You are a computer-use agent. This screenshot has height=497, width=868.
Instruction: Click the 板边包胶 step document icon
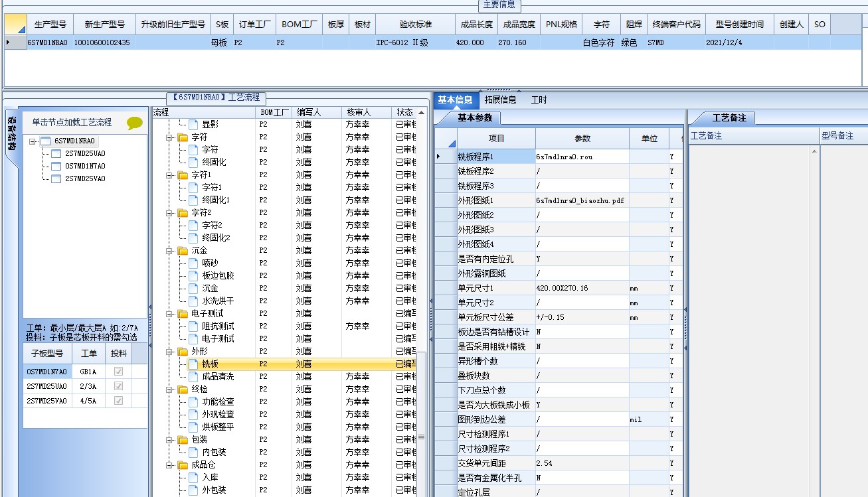[x=193, y=275]
